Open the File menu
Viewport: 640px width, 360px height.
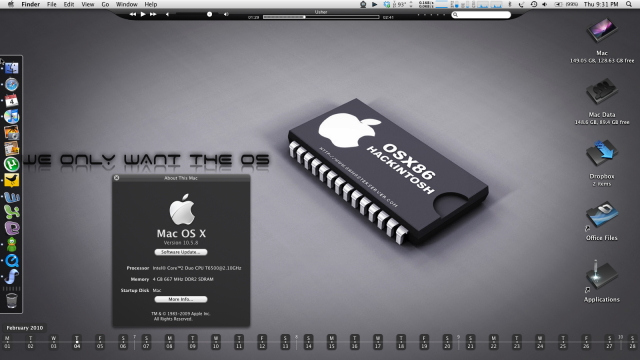pyautogui.click(x=51, y=4)
